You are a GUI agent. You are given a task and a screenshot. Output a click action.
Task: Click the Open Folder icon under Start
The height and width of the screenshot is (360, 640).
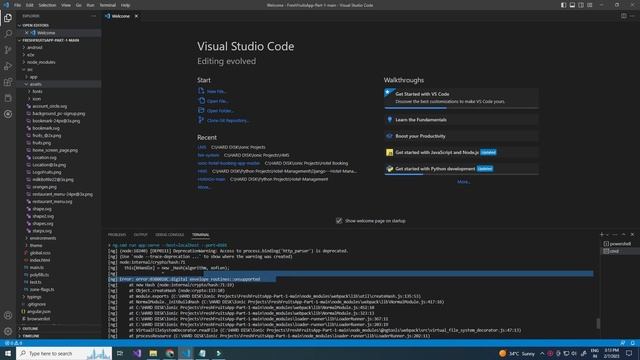point(201,110)
